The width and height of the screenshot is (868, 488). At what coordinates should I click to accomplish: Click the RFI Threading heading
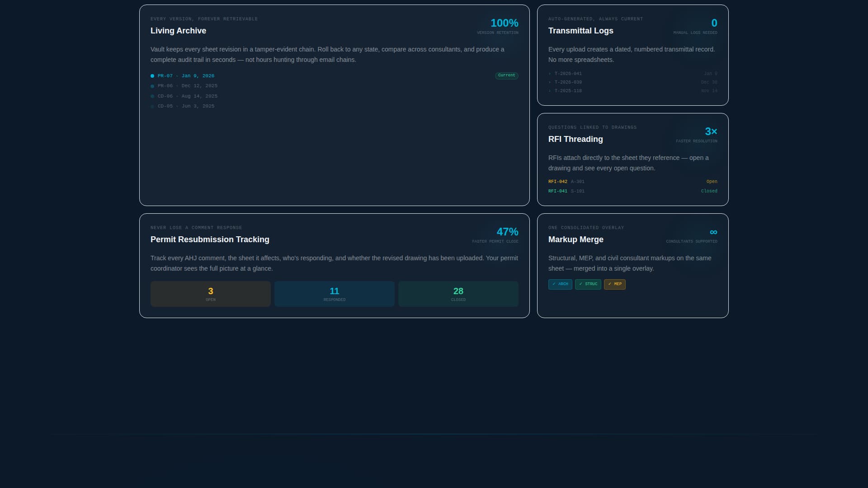tap(576, 139)
